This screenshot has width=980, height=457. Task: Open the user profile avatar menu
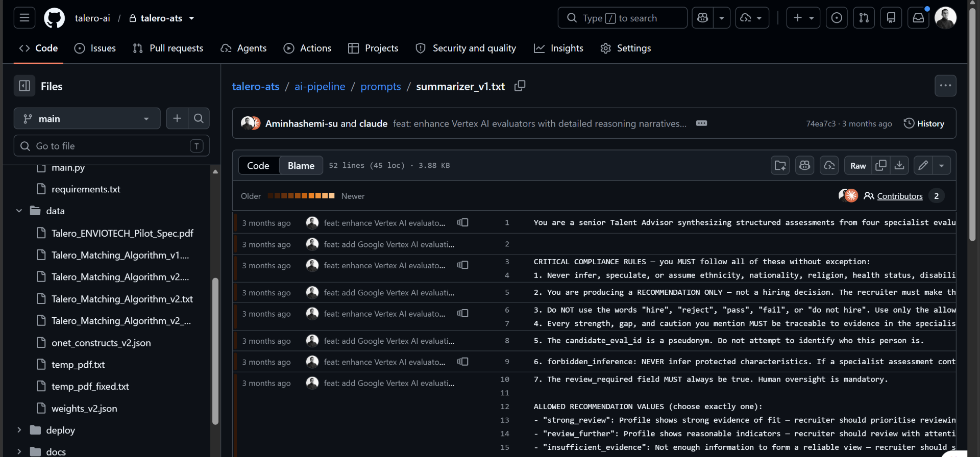945,18
